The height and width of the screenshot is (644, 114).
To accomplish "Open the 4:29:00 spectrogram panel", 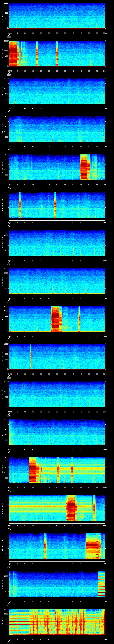I will (x=57, y=281).
